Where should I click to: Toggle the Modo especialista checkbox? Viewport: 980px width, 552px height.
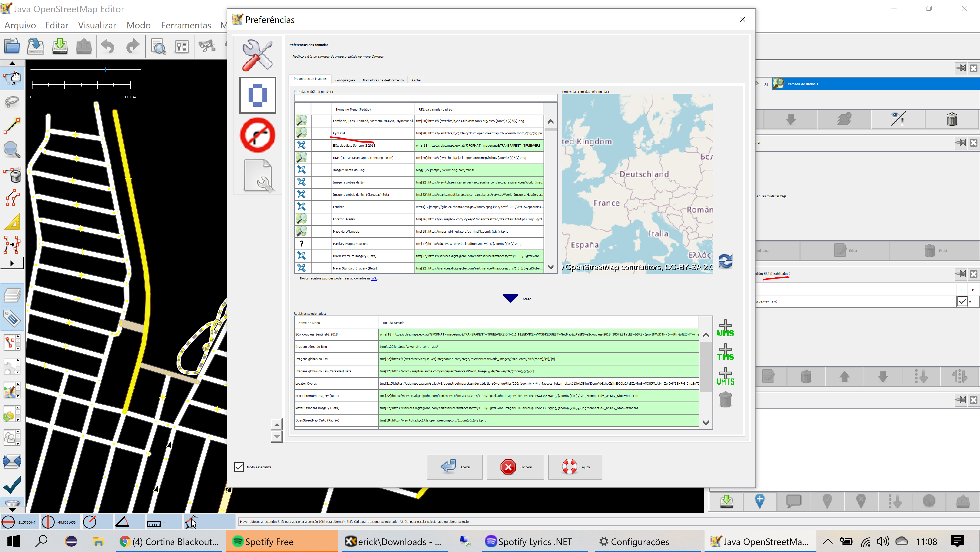(x=239, y=467)
